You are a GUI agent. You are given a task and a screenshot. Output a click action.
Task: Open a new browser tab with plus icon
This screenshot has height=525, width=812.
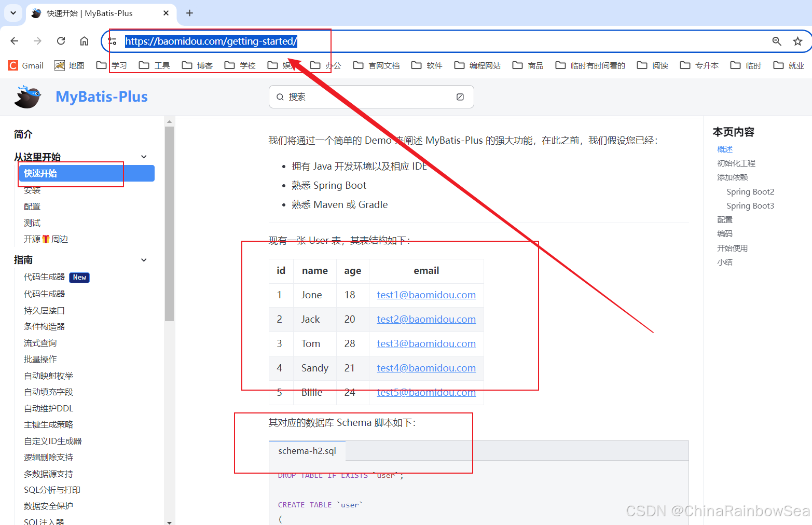pyautogui.click(x=190, y=13)
